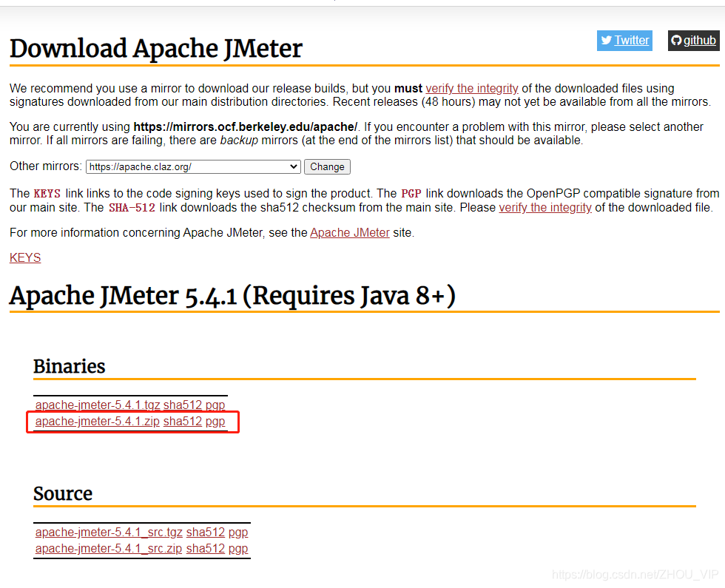This screenshot has width=725, height=588.
Task: Open pgp signature for apache-jmeter-5.4.1.zip
Action: [x=215, y=422]
